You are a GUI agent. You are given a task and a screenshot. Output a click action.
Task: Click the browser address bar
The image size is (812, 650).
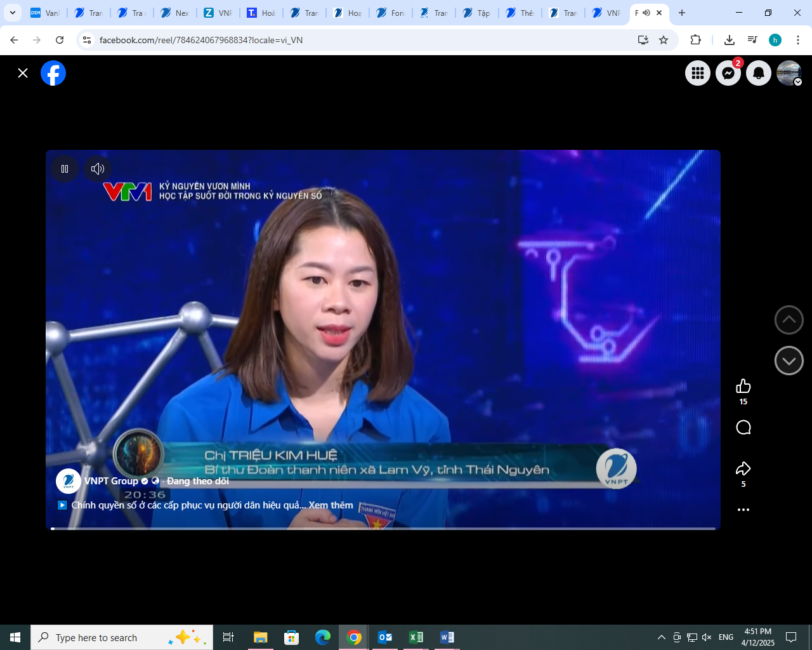coord(254,39)
